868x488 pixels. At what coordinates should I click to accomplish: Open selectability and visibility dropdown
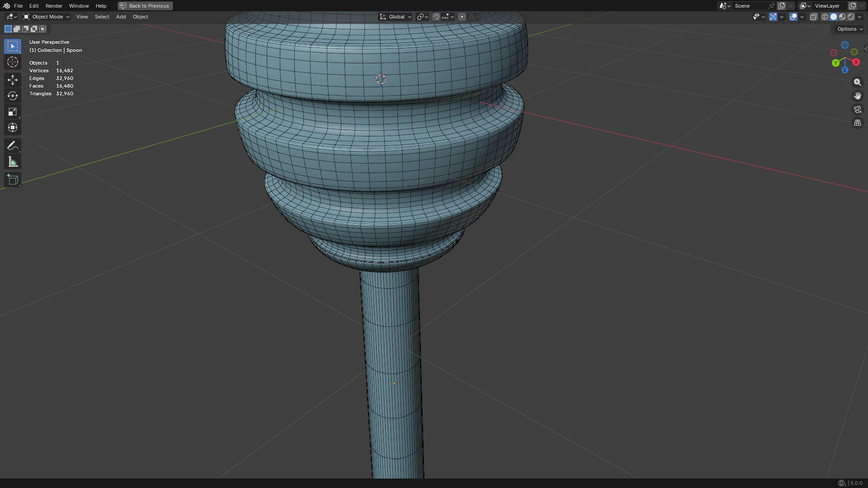pyautogui.click(x=759, y=17)
